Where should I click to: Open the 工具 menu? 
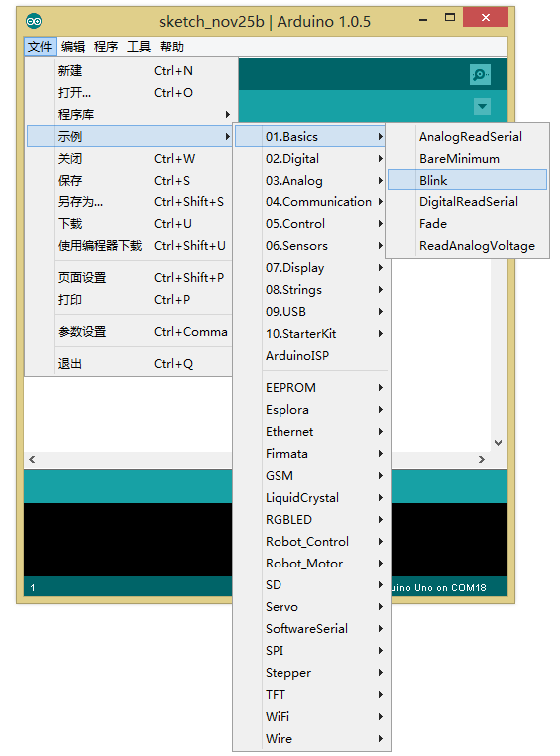click(x=139, y=47)
